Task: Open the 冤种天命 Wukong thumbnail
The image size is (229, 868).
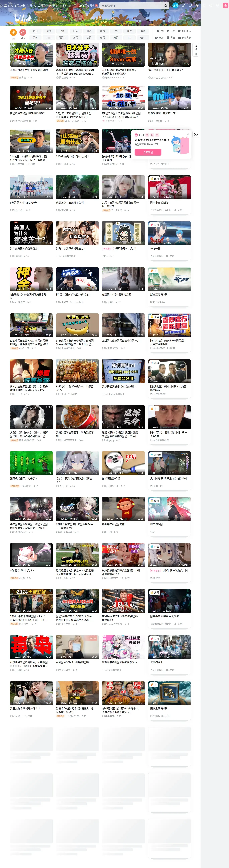Action: pyautogui.click(x=123, y=417)
